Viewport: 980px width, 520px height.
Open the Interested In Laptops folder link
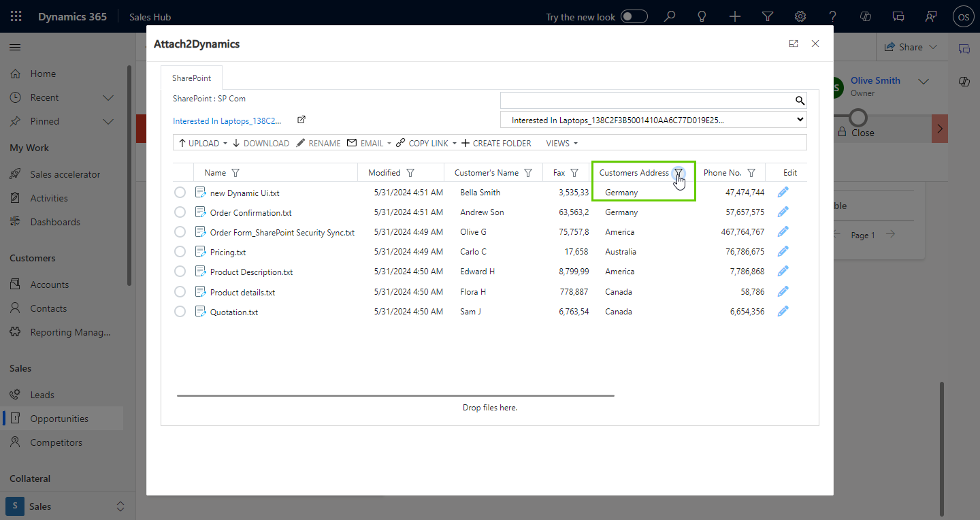(227, 120)
